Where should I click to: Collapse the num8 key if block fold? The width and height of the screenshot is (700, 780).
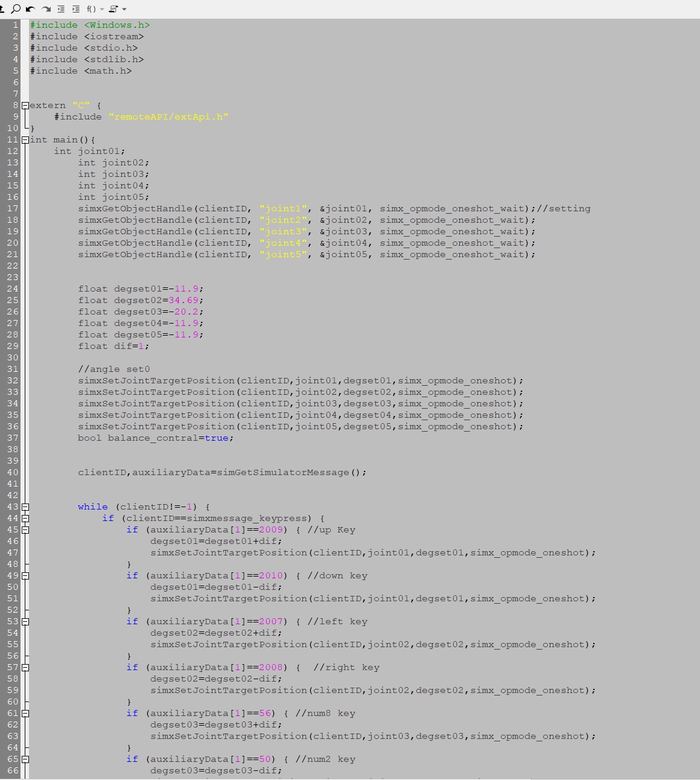point(25,713)
